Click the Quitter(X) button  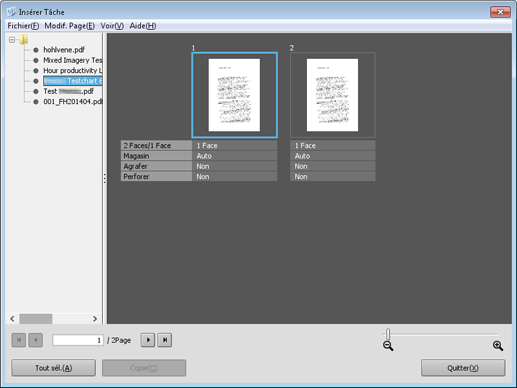(x=463, y=368)
